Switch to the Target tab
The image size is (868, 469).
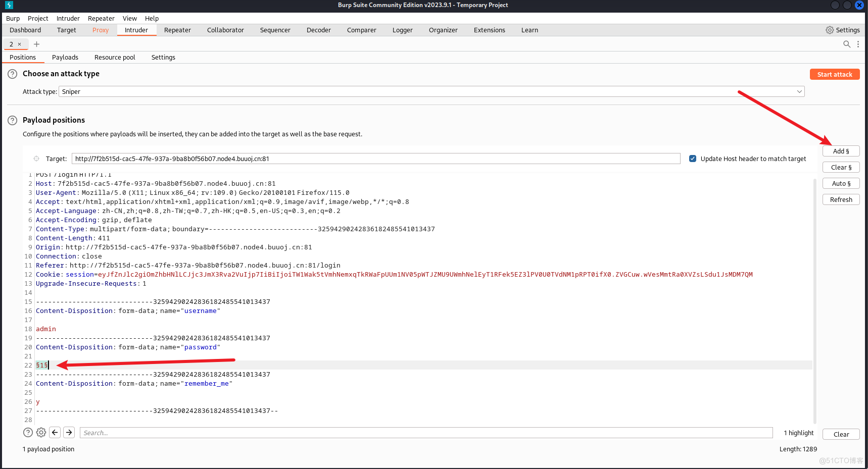coord(67,30)
